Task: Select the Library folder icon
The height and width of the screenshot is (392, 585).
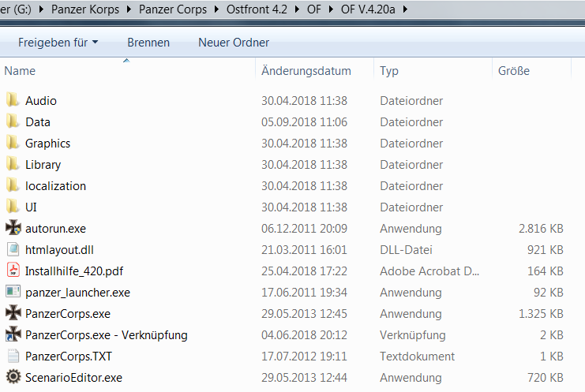Action: (13, 164)
